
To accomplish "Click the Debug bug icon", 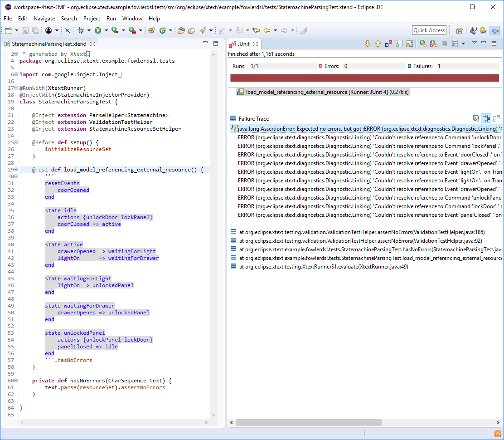I will pyautogui.click(x=81, y=30).
